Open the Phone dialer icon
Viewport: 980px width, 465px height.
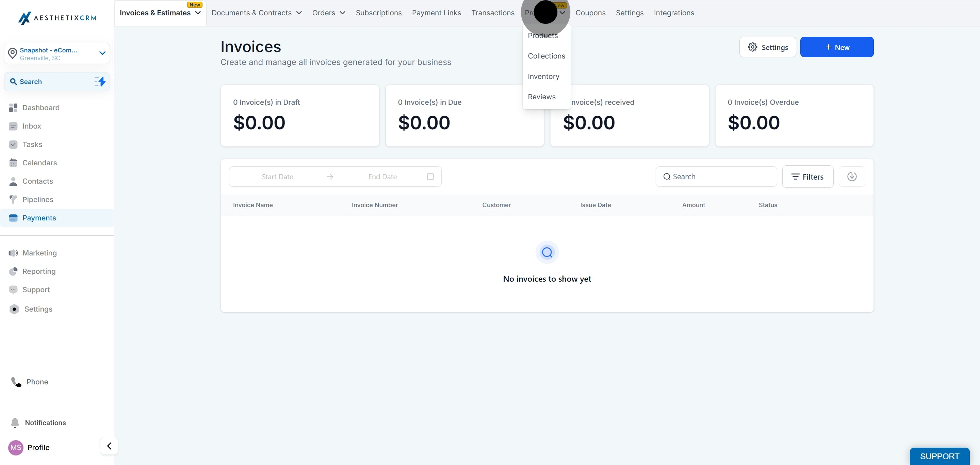pyautogui.click(x=16, y=382)
